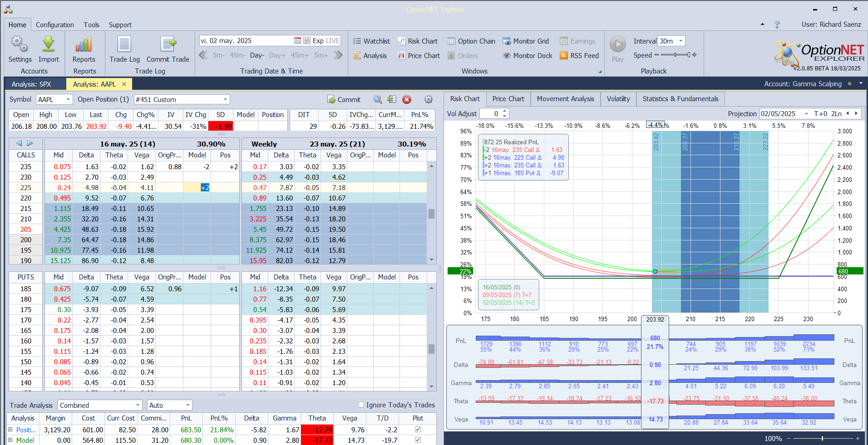The height and width of the screenshot is (445, 868).
Task: Close the Analysis: AAPL tab
Action: (124, 84)
